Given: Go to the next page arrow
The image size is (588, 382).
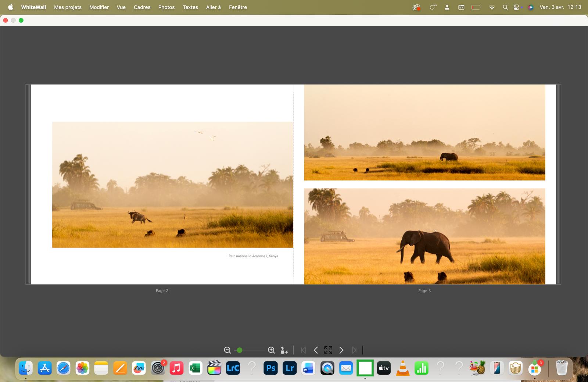Looking at the screenshot, I should 341,350.
